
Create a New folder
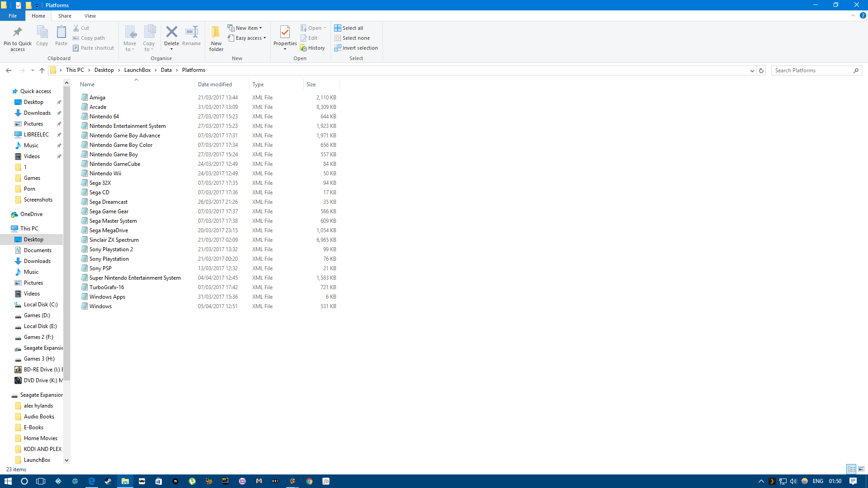216,38
